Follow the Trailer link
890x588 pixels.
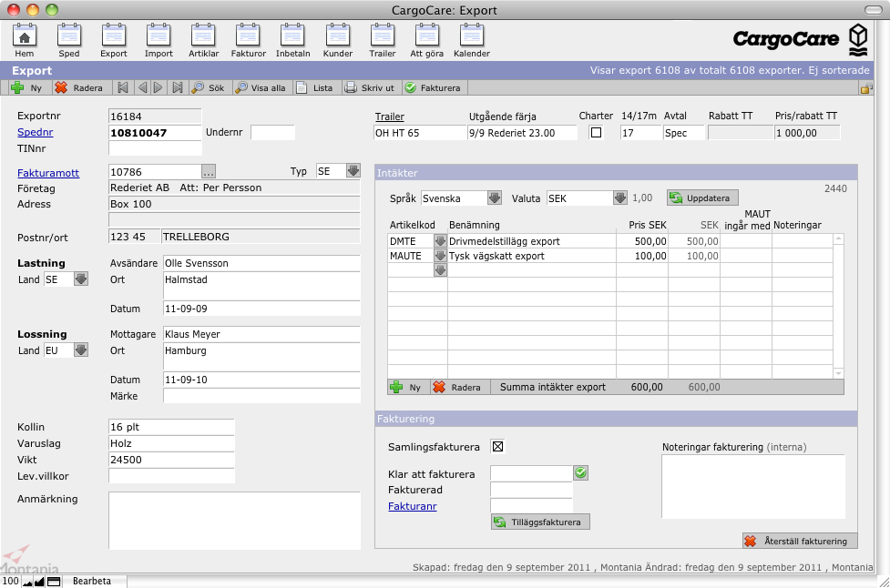[389, 117]
